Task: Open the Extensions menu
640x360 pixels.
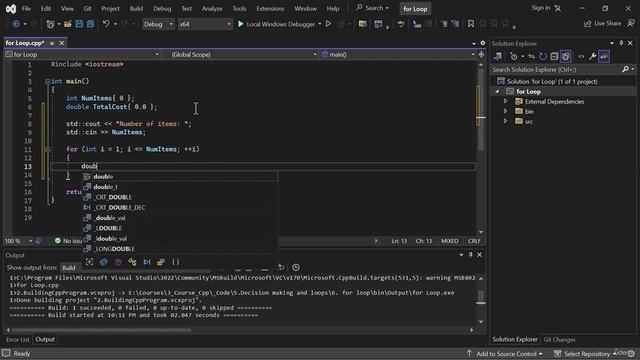Action: (x=270, y=8)
